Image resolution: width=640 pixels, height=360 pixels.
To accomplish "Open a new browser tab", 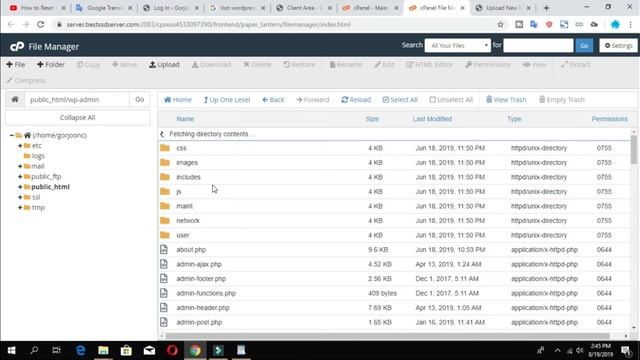I will pyautogui.click(x=546, y=8).
